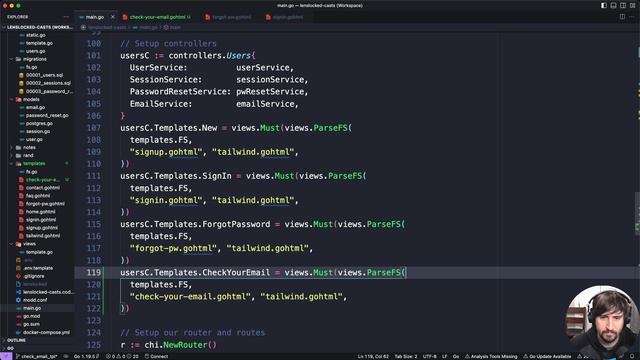Open session.go in models
The height and width of the screenshot is (360, 640).
coord(38,131)
